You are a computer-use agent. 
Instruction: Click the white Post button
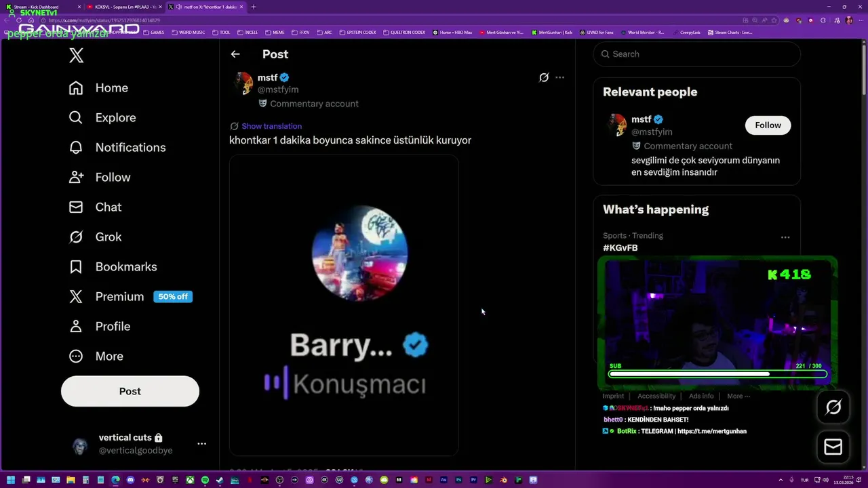point(130,391)
